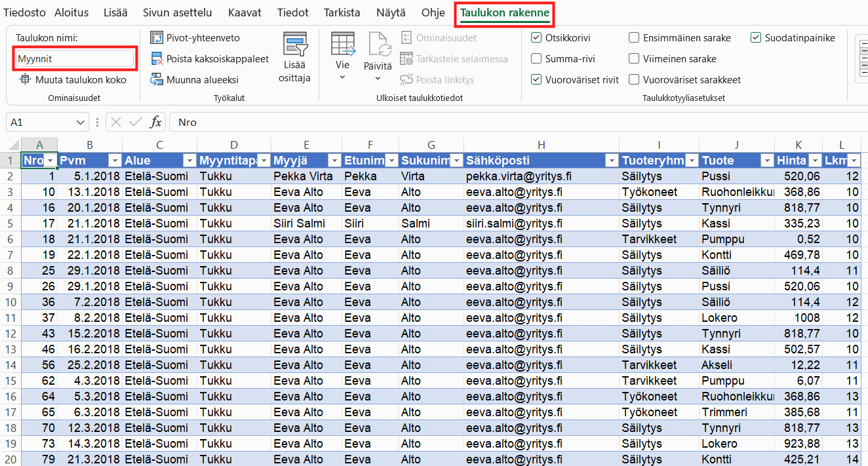This screenshot has width=868, height=466.
Task: Open the Myyntitapa column filter dropdown
Action: (x=264, y=161)
